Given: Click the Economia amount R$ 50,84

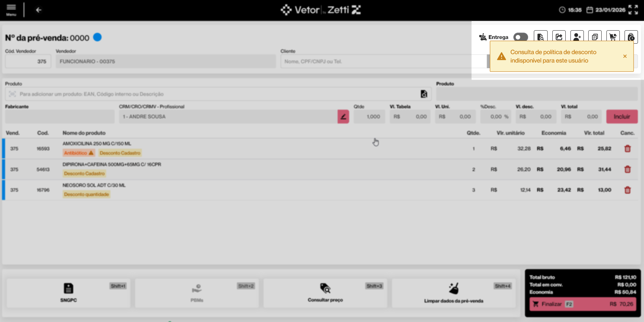Looking at the screenshot, I should coord(626,292).
